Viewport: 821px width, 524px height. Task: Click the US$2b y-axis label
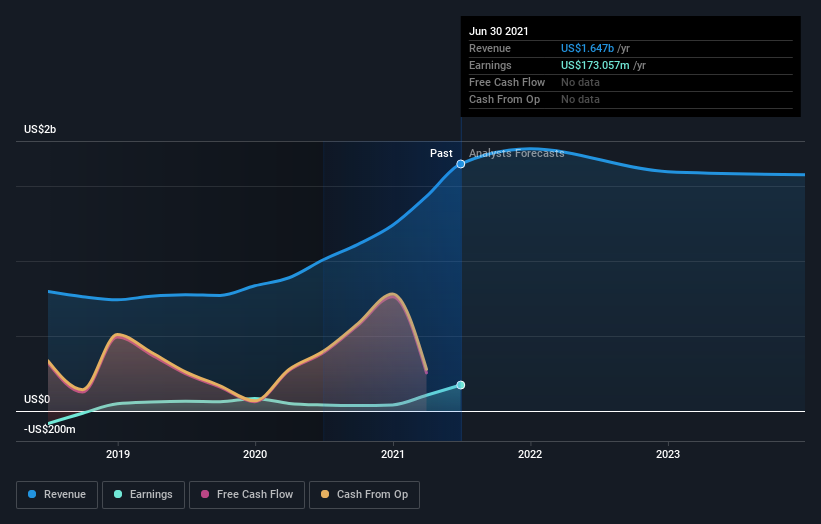[40, 129]
